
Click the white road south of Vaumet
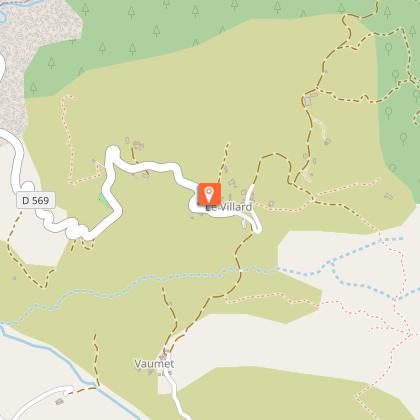pyautogui.click(x=178, y=398)
